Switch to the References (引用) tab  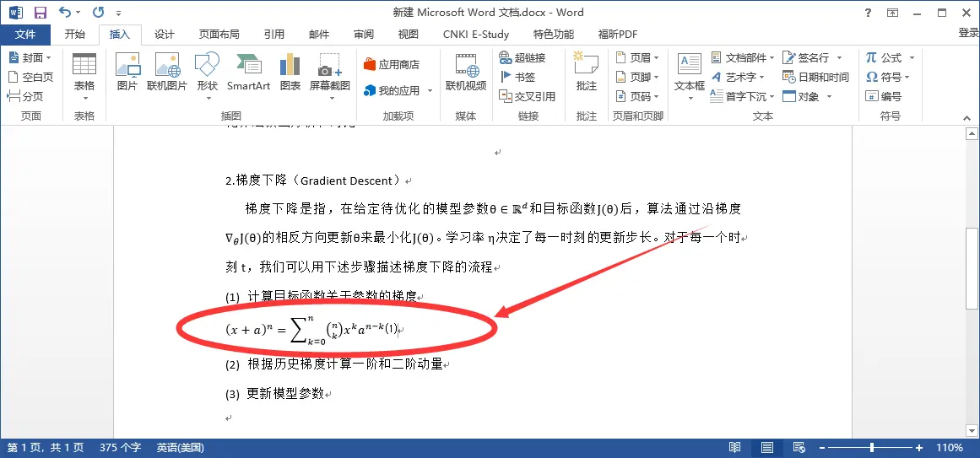point(274,35)
